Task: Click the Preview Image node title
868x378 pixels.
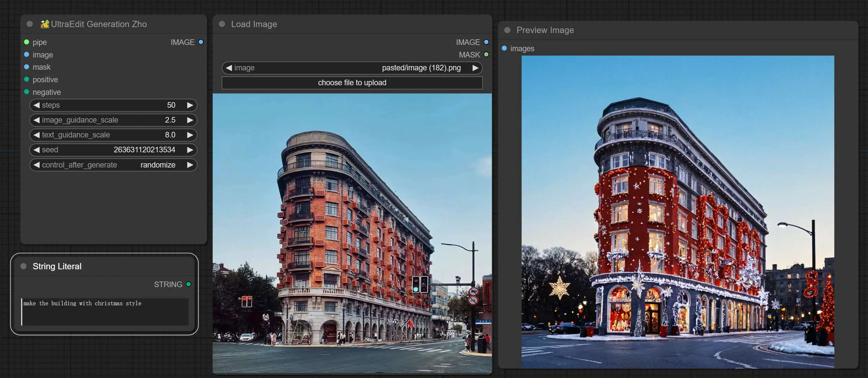Action: 545,30
